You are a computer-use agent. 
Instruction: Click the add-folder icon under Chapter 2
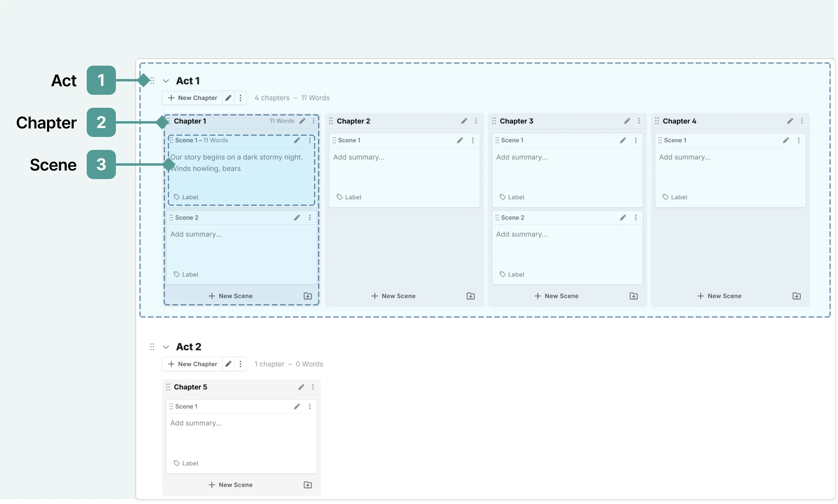[470, 296]
